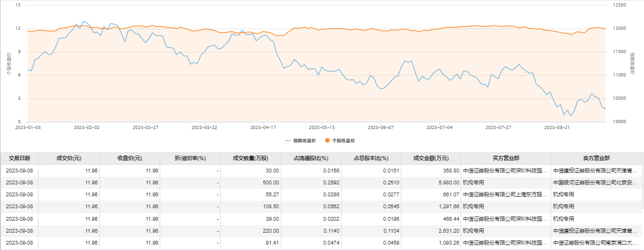The width and height of the screenshot is (644, 250).
Task: Click the 220.00 trade volume cell
Action: (x=250, y=230)
